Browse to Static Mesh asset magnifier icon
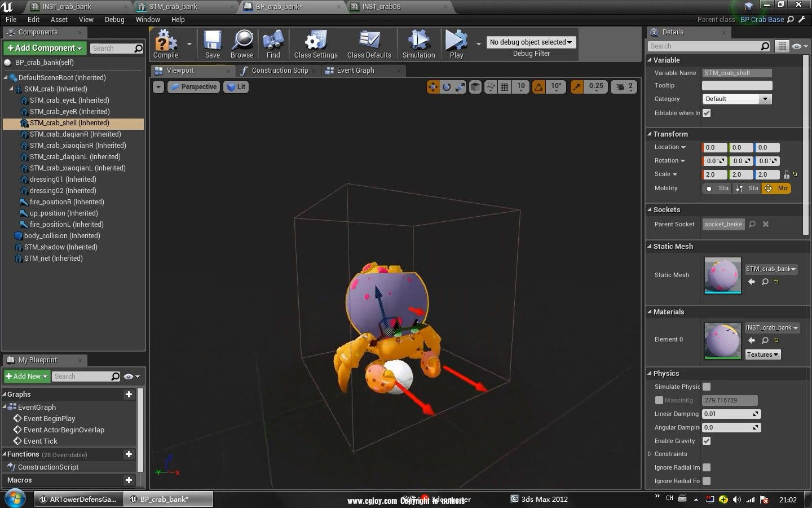This screenshot has width=812, height=508. [765, 282]
